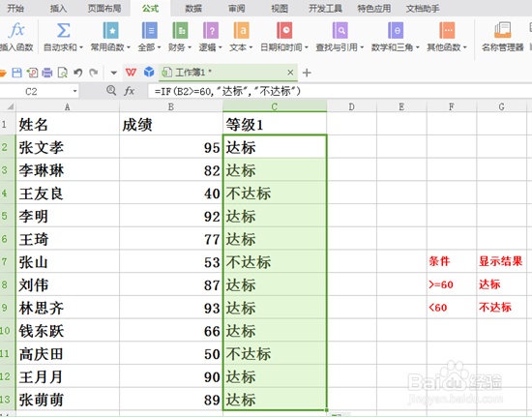532x417 pixels.
Task: Click the Undo arrow icon
Action: tap(78, 73)
